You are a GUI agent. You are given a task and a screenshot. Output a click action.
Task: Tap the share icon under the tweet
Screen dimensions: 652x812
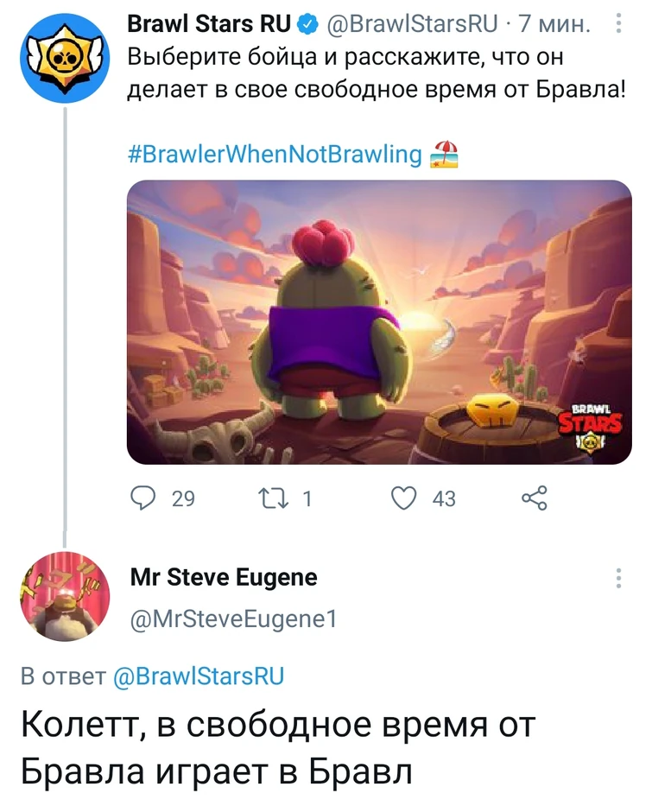[535, 498]
